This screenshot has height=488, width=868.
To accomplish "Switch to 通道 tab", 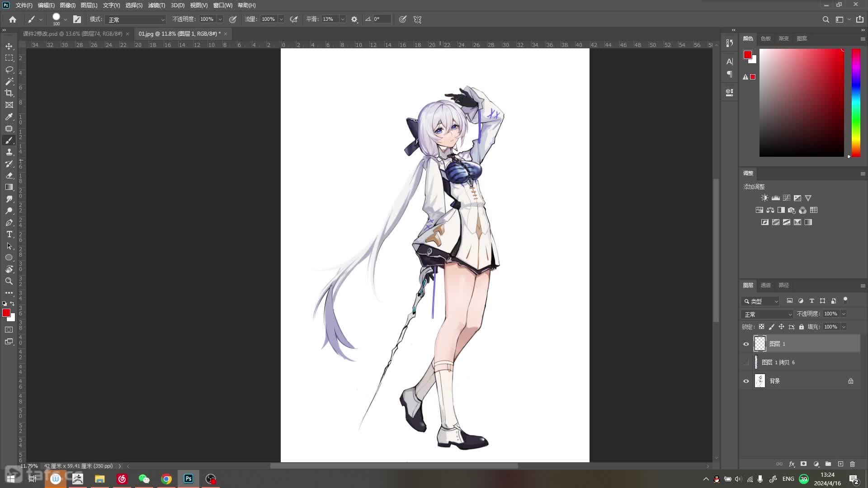I will coord(765,285).
